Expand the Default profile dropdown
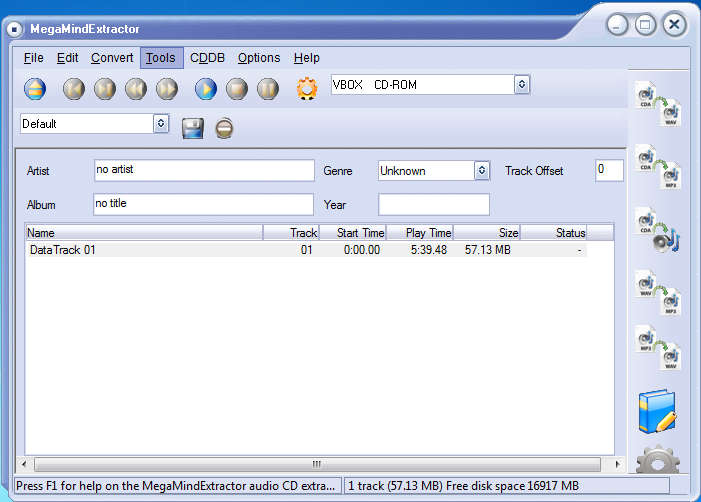701x502 pixels. pos(161,123)
